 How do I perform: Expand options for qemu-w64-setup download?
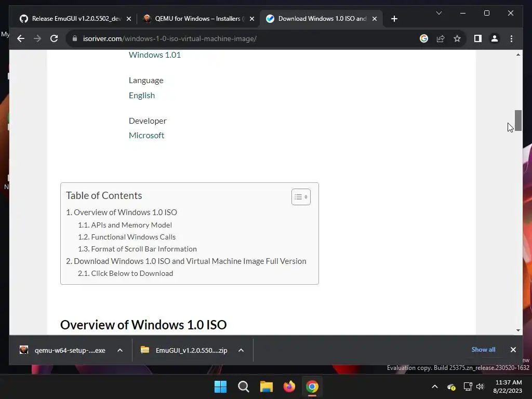[x=120, y=350]
